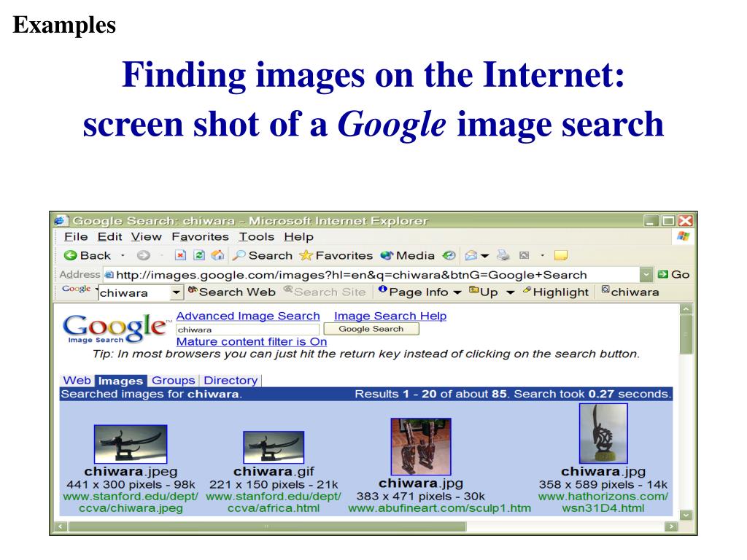Click the horizontal scrollbar thumb

[x=267, y=526]
